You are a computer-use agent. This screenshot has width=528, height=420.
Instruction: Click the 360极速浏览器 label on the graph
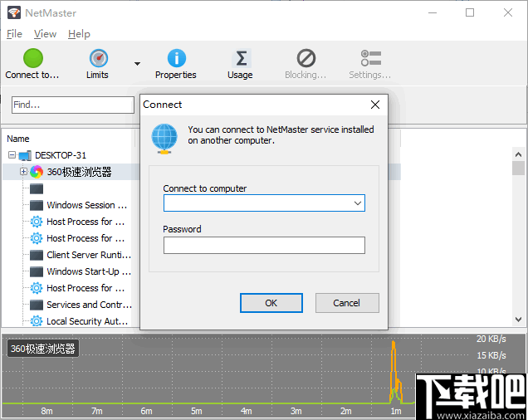[x=43, y=349]
